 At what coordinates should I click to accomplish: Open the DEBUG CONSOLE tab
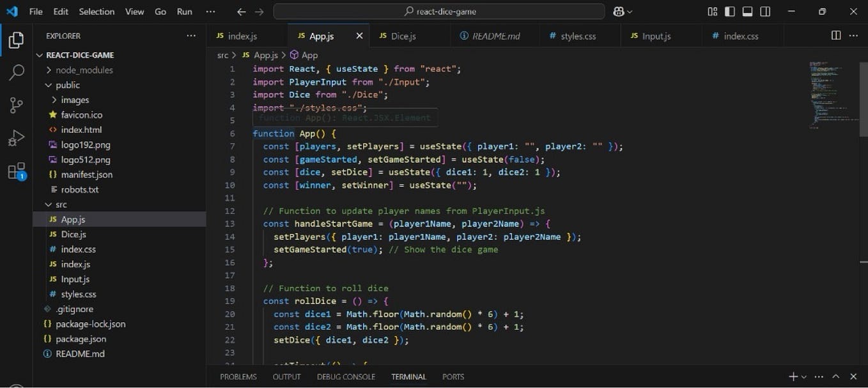(x=345, y=376)
